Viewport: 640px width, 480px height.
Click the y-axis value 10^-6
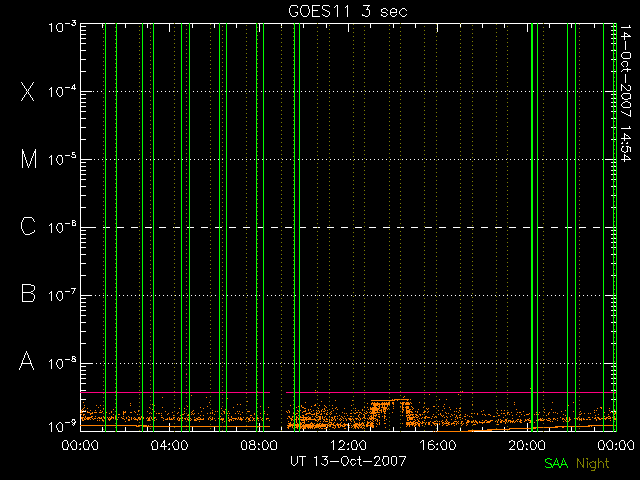[62, 227]
